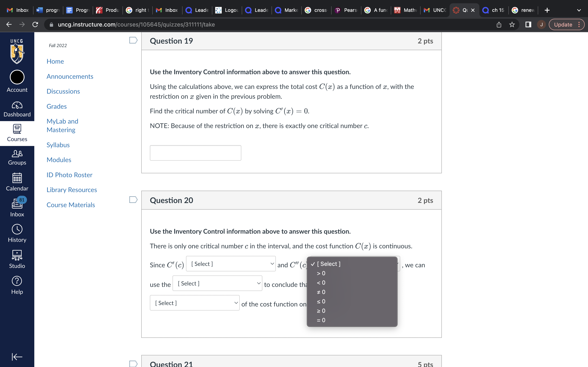This screenshot has width=588, height=367.
Task: Open Canvas Inbox with 81 badge
Action: tap(17, 207)
